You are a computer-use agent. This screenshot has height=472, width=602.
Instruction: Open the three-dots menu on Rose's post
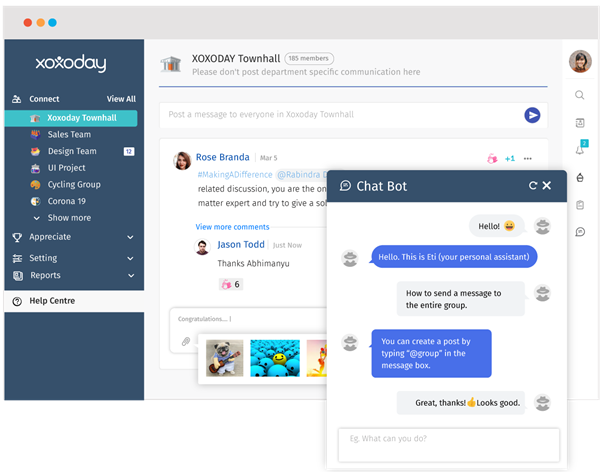[x=528, y=159]
